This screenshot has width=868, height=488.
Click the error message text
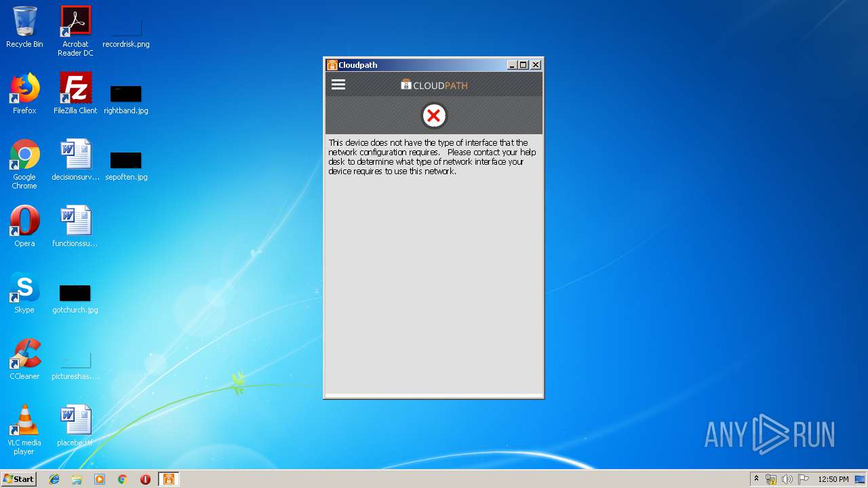(432, 157)
